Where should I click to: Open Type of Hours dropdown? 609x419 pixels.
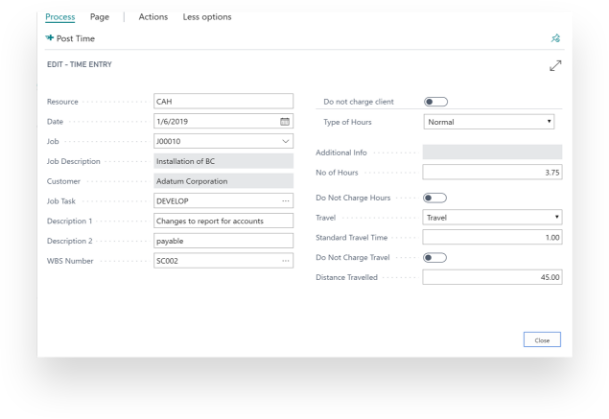[x=489, y=122]
